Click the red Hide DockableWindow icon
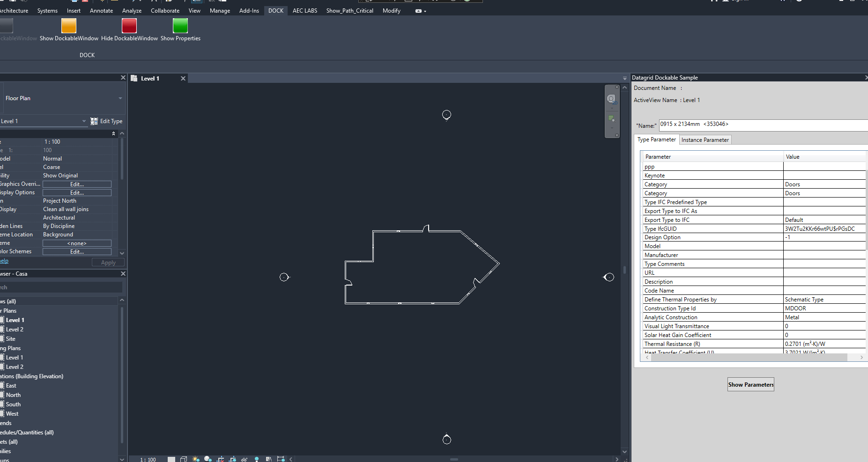 (129, 26)
